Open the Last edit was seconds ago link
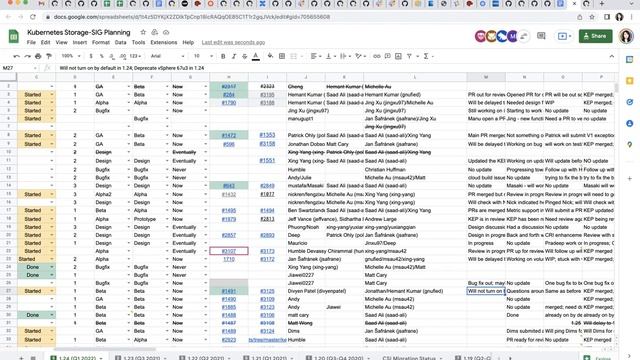The height and width of the screenshot is (360, 640). 233,42
